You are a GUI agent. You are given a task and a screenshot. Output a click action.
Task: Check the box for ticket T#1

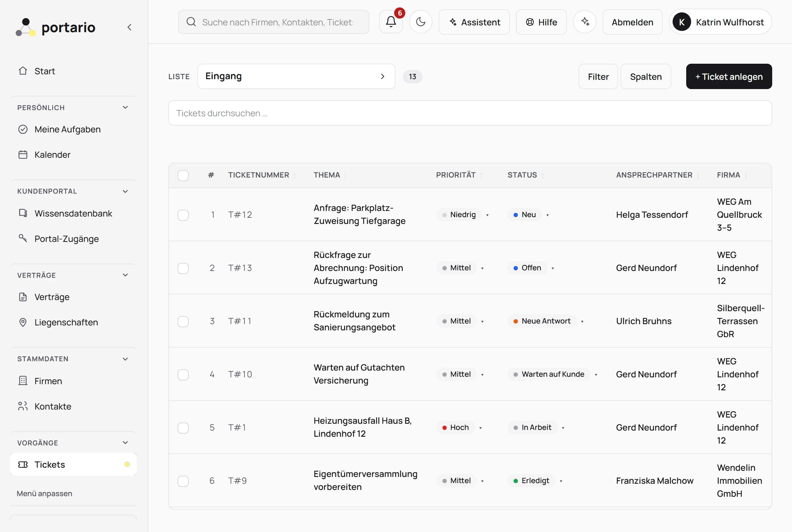point(183,428)
